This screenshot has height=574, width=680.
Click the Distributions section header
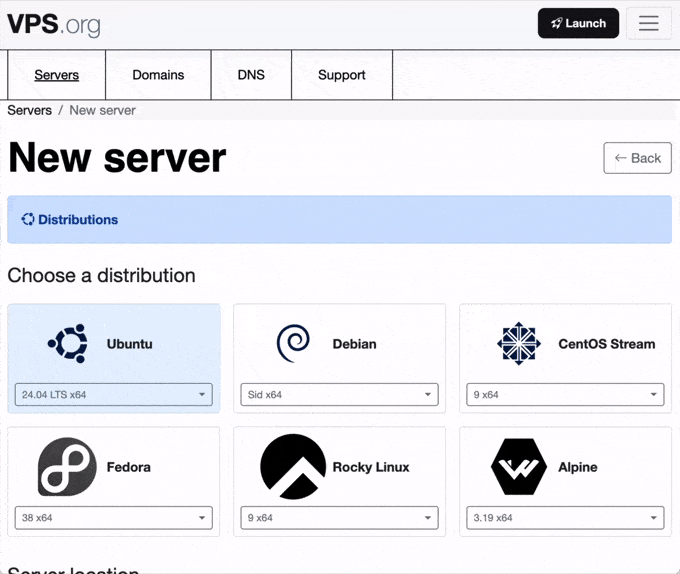[x=340, y=219]
